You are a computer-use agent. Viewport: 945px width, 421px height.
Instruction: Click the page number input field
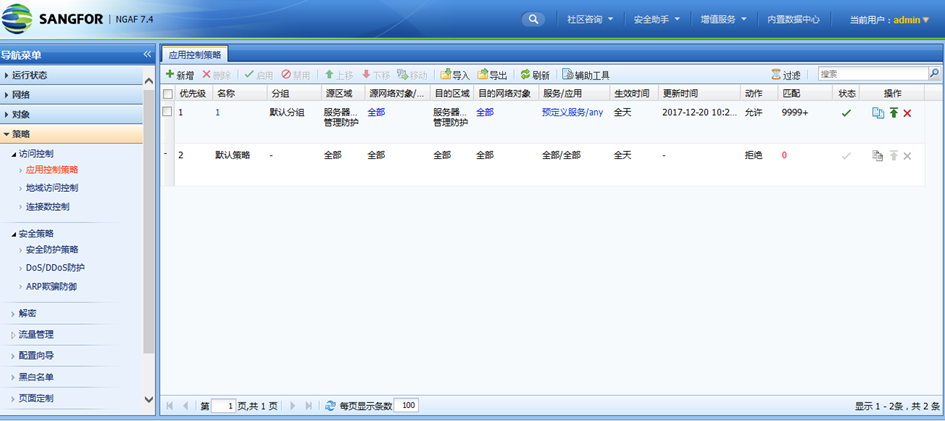(x=224, y=406)
